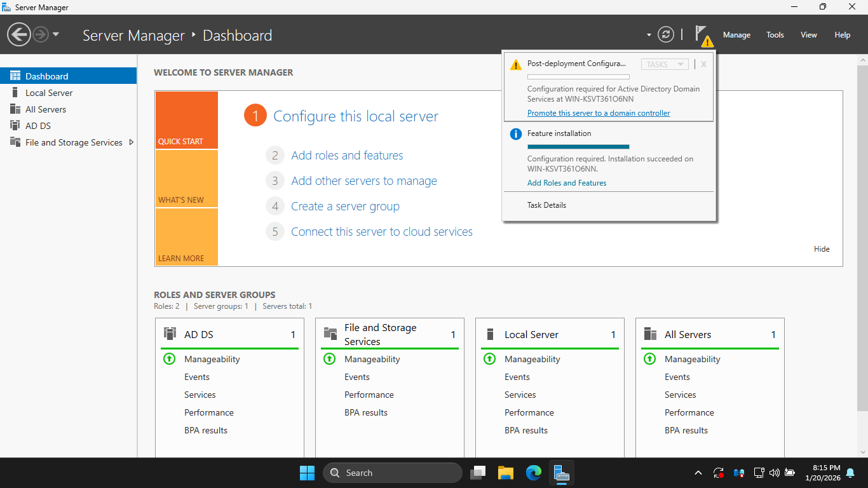Click the Local Server sidebar icon
Image resolution: width=868 pixels, height=488 pixels.
[15, 93]
